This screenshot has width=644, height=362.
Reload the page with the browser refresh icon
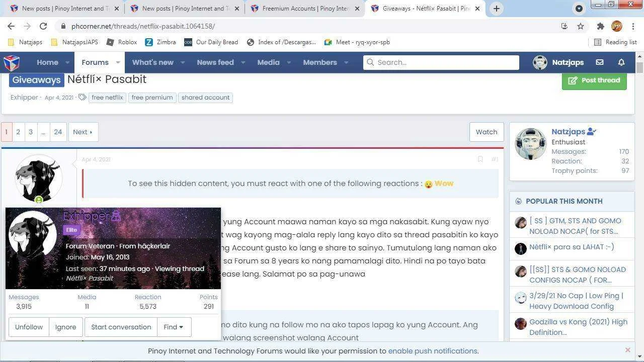tap(43, 26)
